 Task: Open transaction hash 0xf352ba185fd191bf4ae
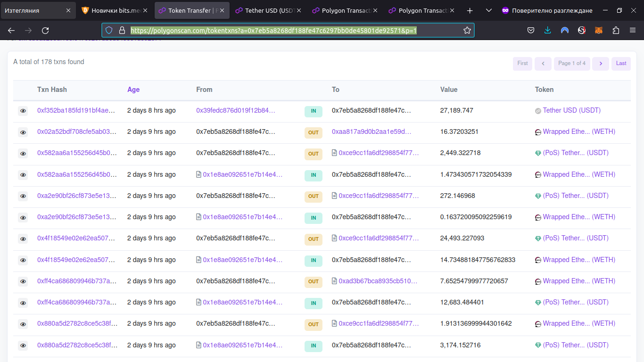pos(76,110)
